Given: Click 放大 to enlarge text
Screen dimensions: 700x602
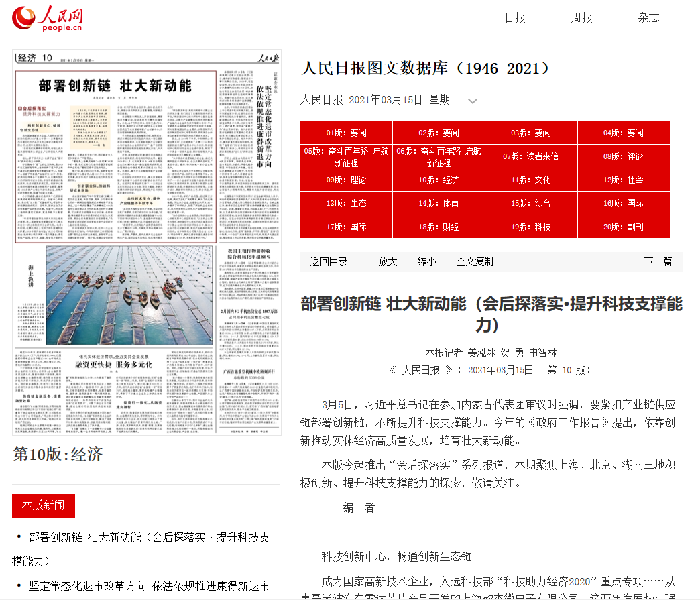Looking at the screenshot, I should [388, 262].
